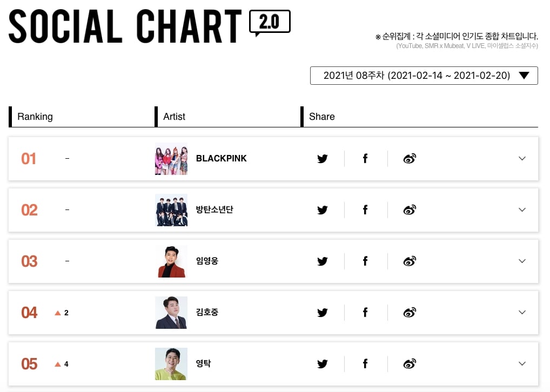Expand the 영탁 row details

point(522,363)
